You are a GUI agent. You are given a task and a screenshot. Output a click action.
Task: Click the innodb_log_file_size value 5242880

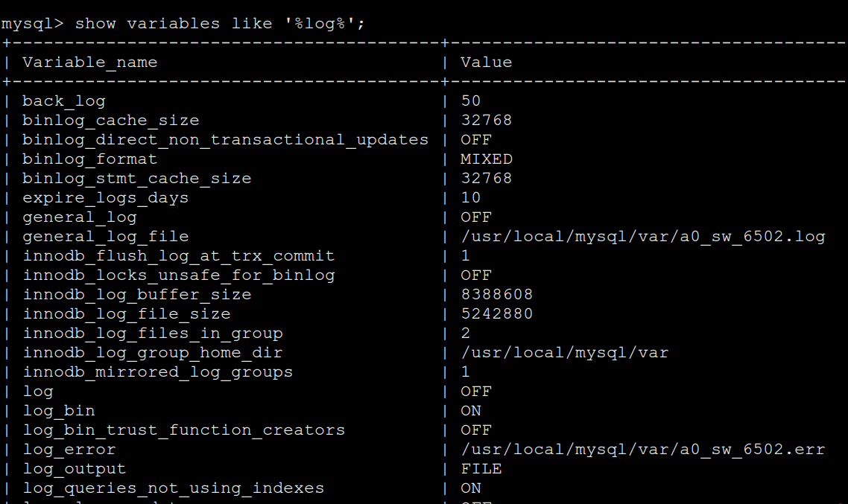(496, 313)
